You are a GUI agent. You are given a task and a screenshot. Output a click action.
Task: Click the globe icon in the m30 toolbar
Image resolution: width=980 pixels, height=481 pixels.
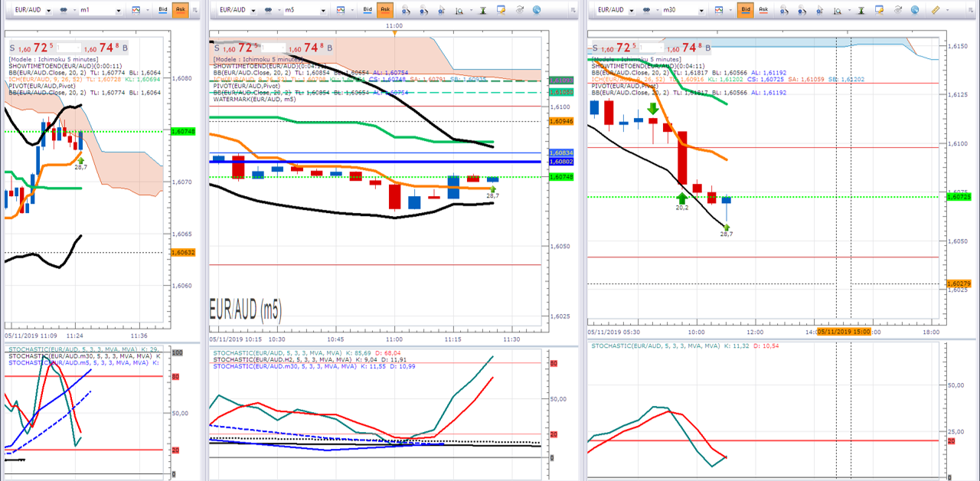click(915, 10)
